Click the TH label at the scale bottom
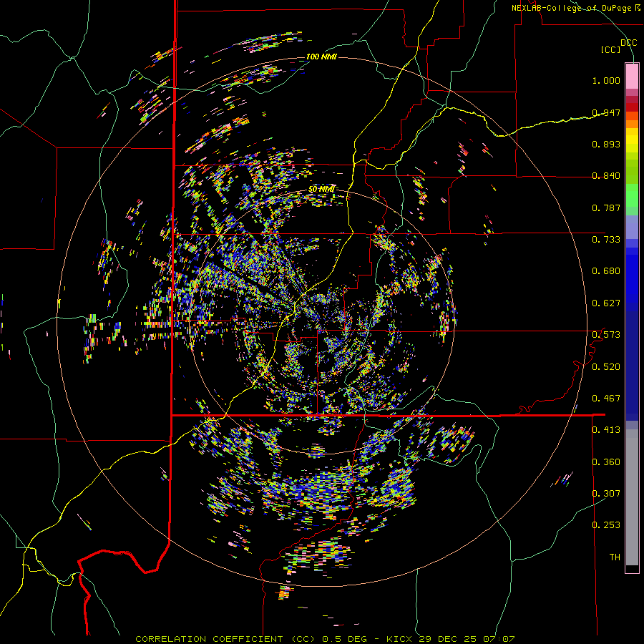This screenshot has height=644, width=644. [615, 557]
